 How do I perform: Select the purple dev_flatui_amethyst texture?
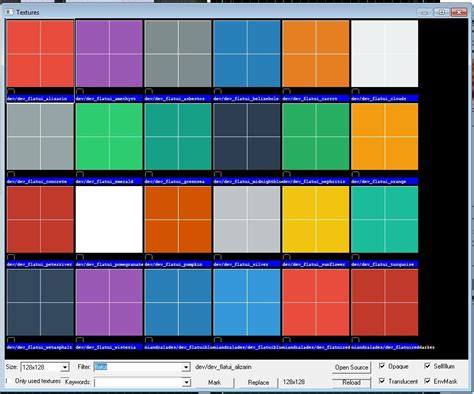pyautogui.click(x=109, y=54)
